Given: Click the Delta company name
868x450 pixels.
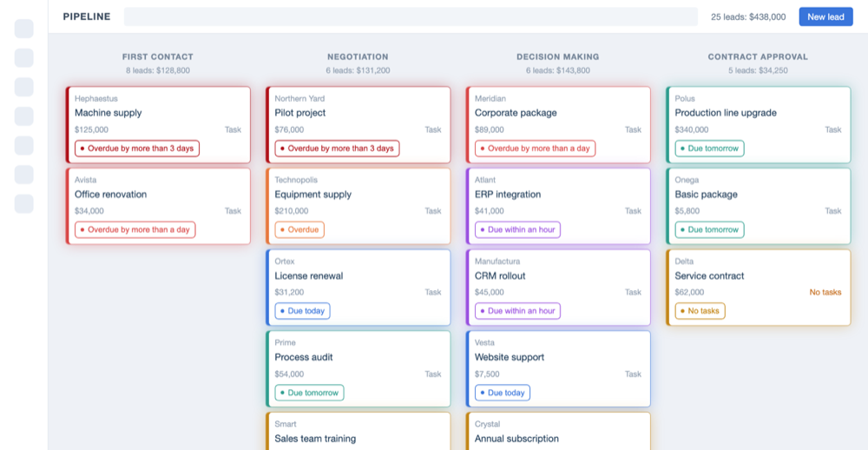Looking at the screenshot, I should [684, 261].
